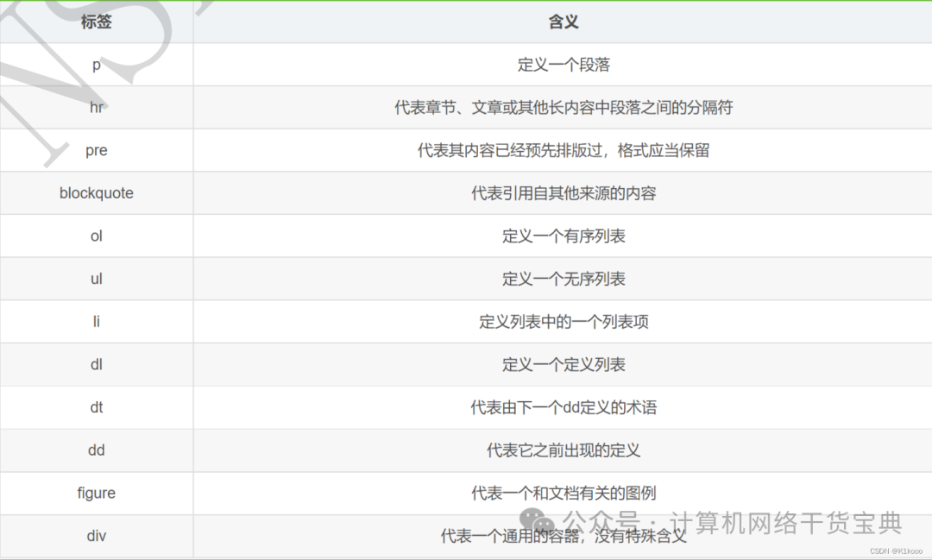Viewport: 932px width, 560px height.
Task: Click the text 代表由下一个dd定义的术语
Action: pyautogui.click(x=563, y=407)
